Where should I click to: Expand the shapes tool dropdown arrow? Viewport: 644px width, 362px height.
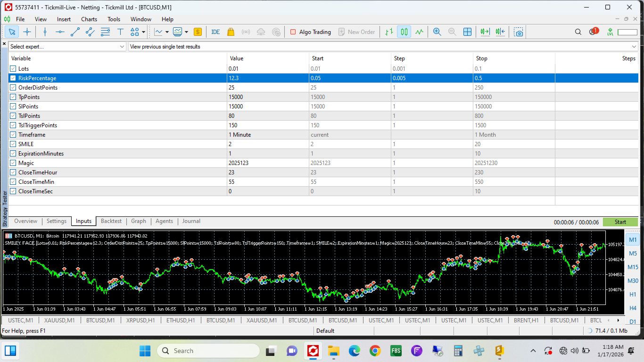144,32
